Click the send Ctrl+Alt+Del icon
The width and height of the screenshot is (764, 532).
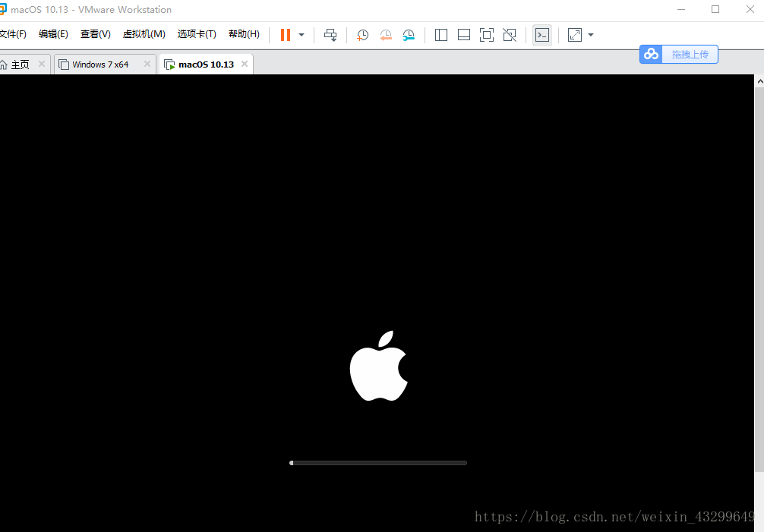(330, 35)
